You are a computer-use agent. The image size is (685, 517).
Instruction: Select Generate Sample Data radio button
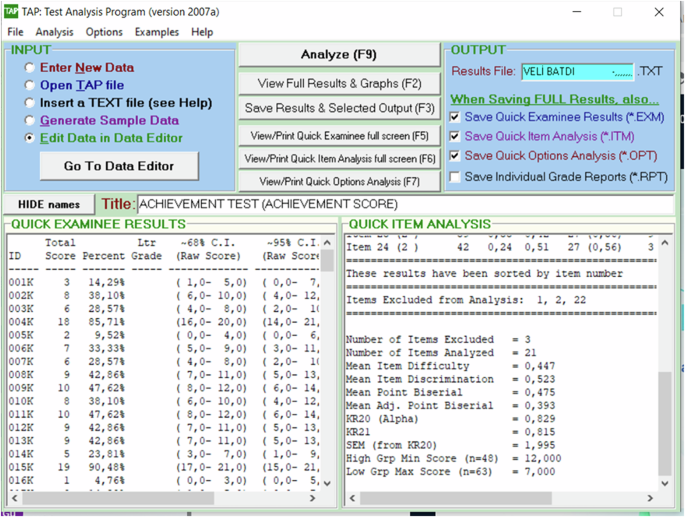coord(30,121)
